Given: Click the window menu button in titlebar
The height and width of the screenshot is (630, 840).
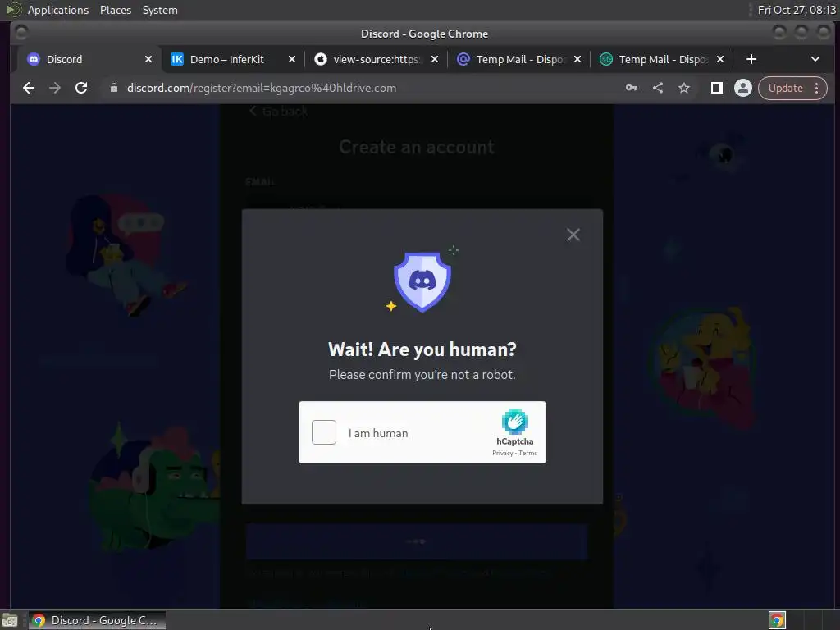Looking at the screenshot, I should click(21, 33).
